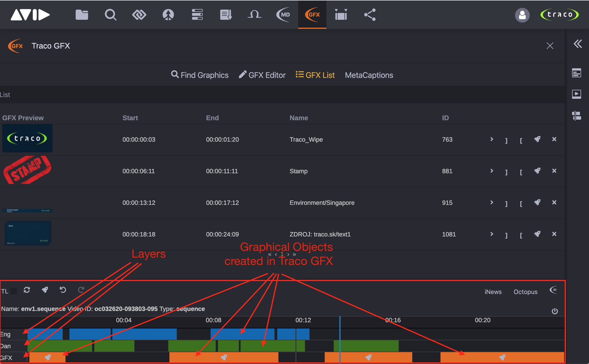
Task: Click the share nodes icon in top bar
Action: click(x=370, y=15)
